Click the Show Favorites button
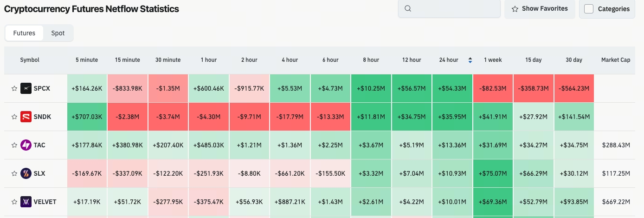 tap(540, 9)
